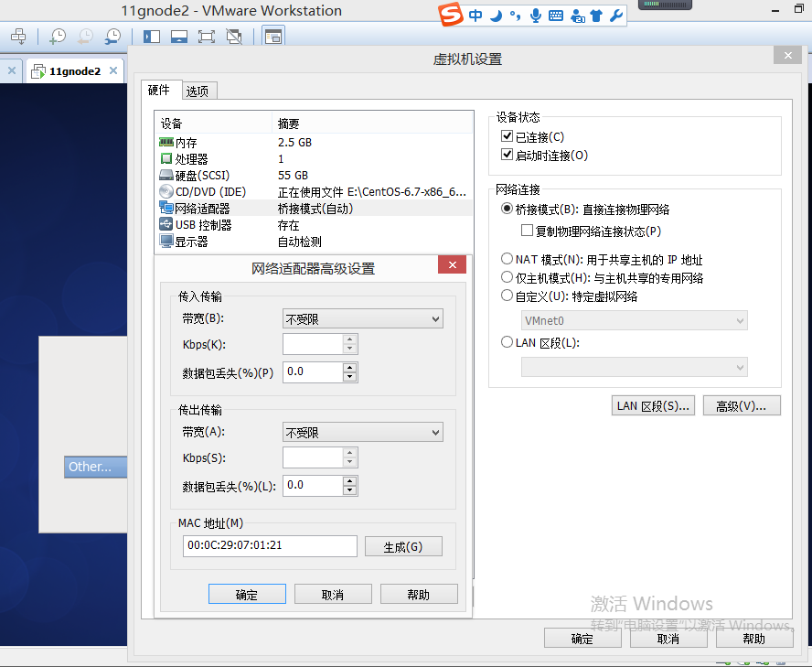Click the Unity mode toolbar icon
Image resolution: width=812 pixels, height=667 pixels.
tap(234, 37)
